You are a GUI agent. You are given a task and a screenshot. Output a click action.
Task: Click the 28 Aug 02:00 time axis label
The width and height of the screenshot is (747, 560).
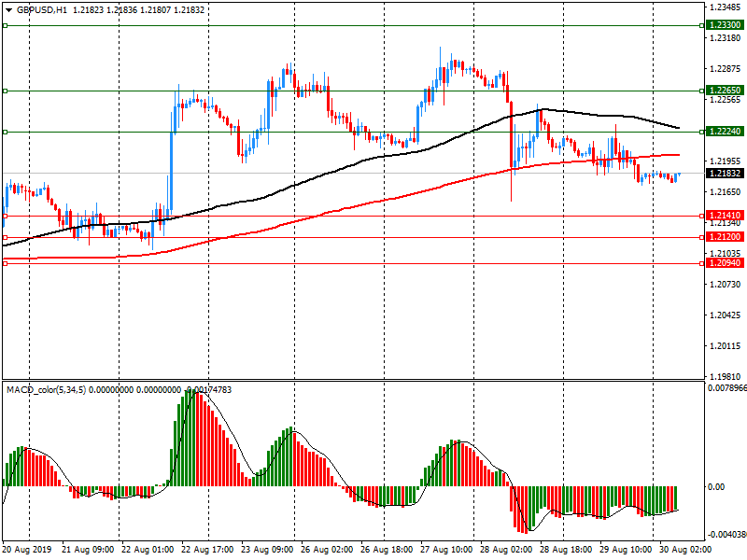pyautogui.click(x=506, y=550)
